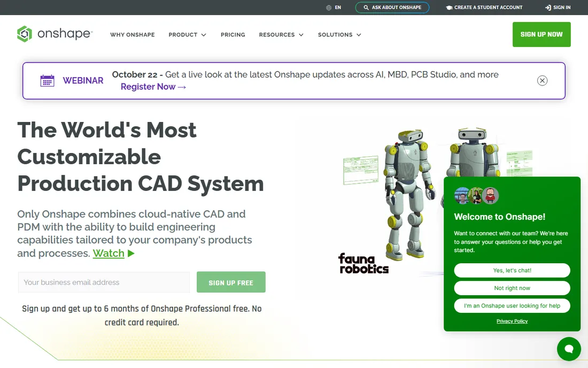Image resolution: width=588 pixels, height=368 pixels.
Task: Click the Sign Up Free button
Action: [x=231, y=282]
